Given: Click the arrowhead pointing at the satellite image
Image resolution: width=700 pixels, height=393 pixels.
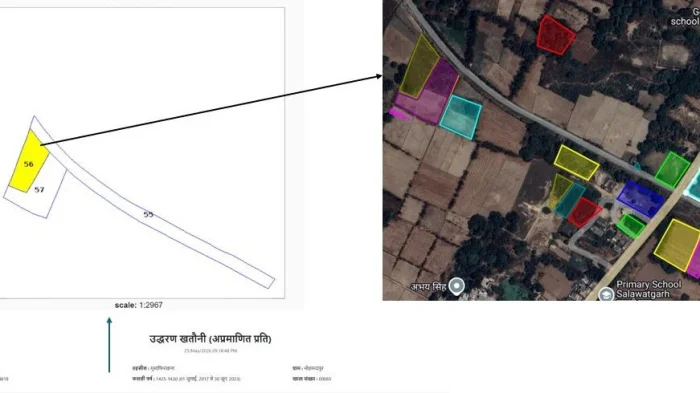Looking at the screenshot, I should point(379,76).
